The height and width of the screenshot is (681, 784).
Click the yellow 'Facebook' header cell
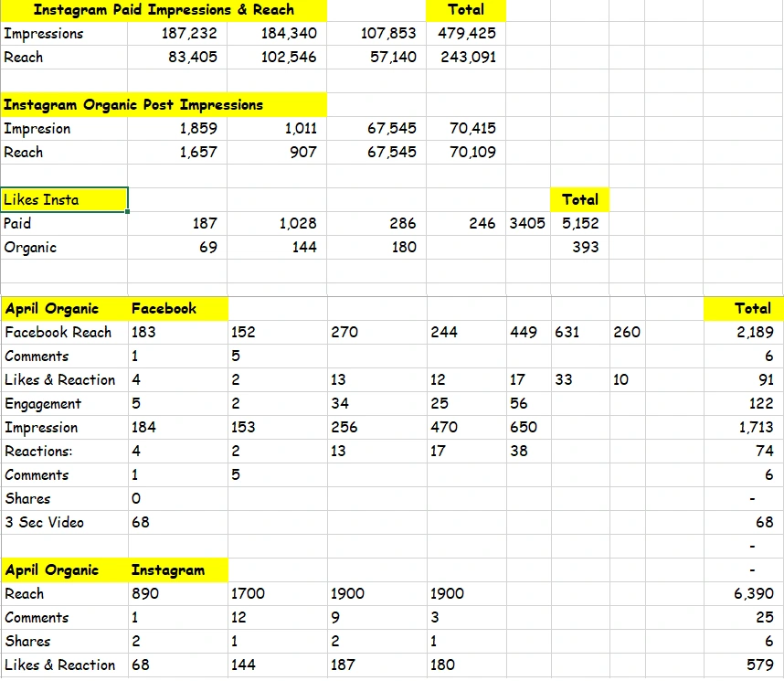178,309
